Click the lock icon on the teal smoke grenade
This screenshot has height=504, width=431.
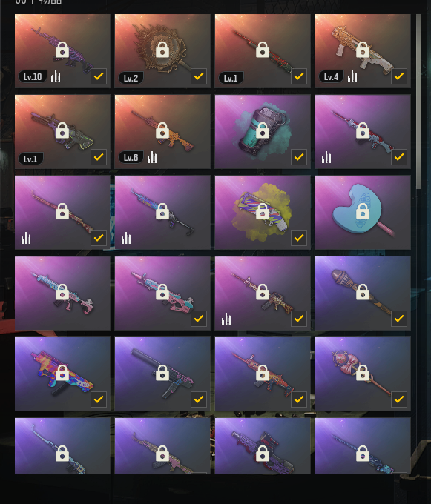(263, 130)
